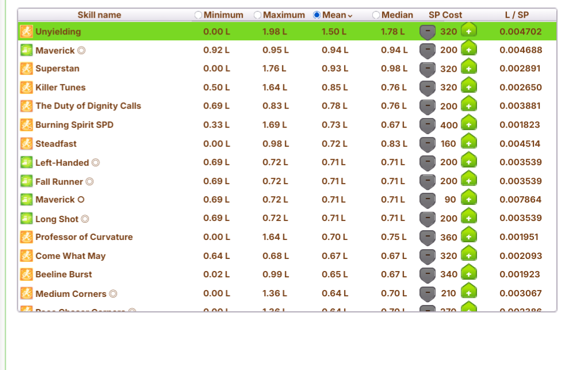Select the Killer Tunes skill name

pyautogui.click(x=60, y=87)
